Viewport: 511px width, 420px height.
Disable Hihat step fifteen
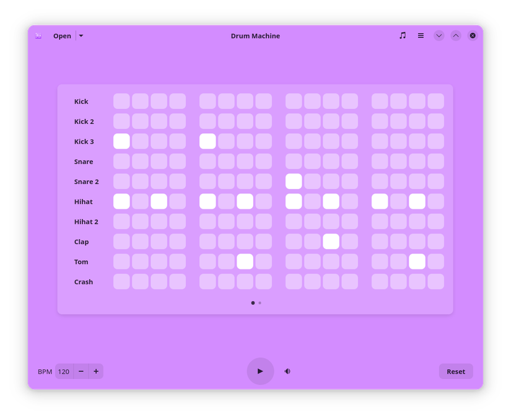pos(417,201)
